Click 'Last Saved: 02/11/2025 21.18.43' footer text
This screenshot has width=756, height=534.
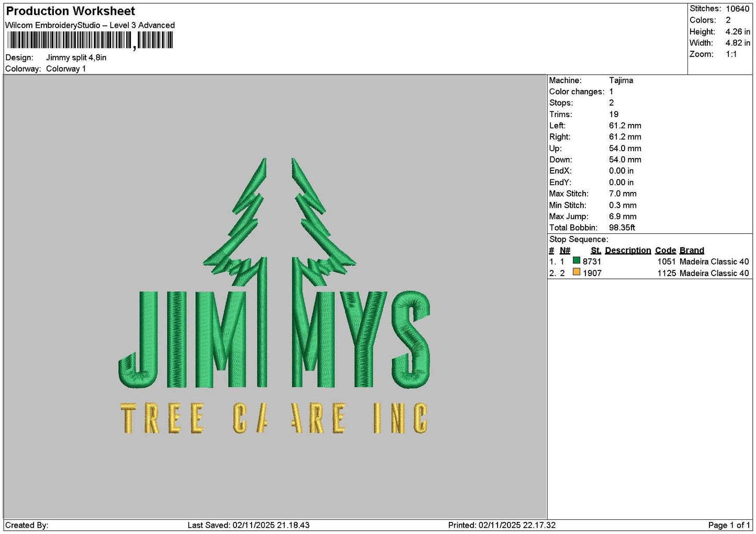tap(249, 525)
